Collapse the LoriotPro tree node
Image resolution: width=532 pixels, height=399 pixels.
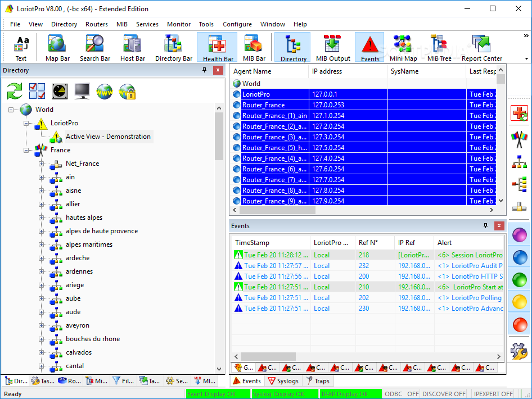[x=26, y=123]
